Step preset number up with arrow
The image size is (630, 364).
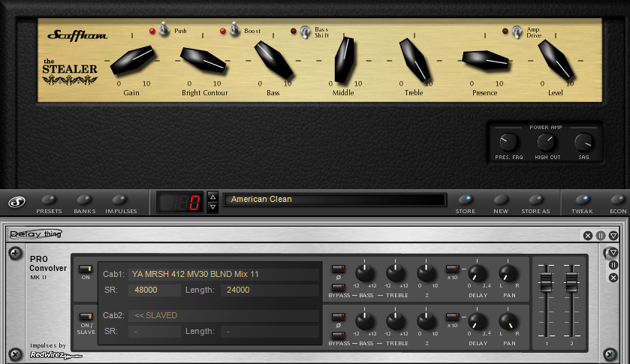[x=213, y=197]
